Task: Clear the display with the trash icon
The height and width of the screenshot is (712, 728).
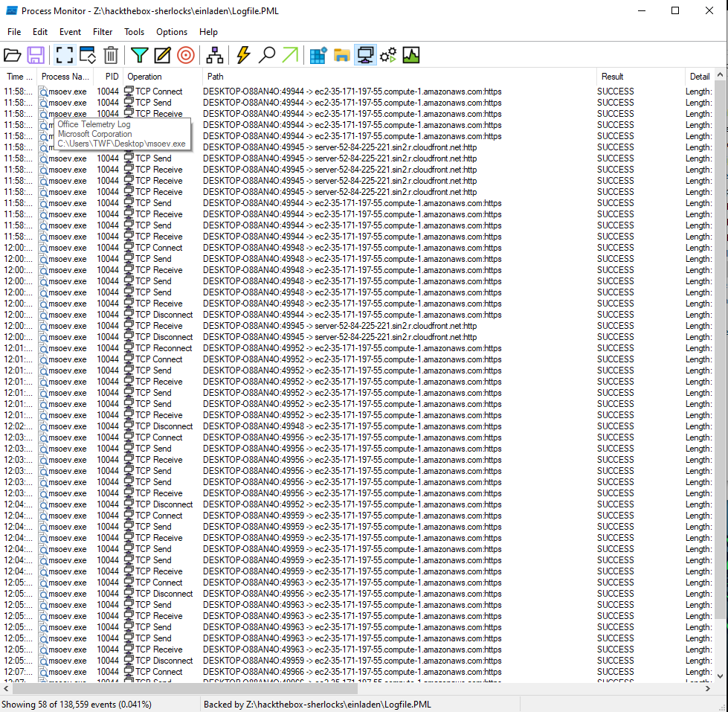Action: (111, 55)
